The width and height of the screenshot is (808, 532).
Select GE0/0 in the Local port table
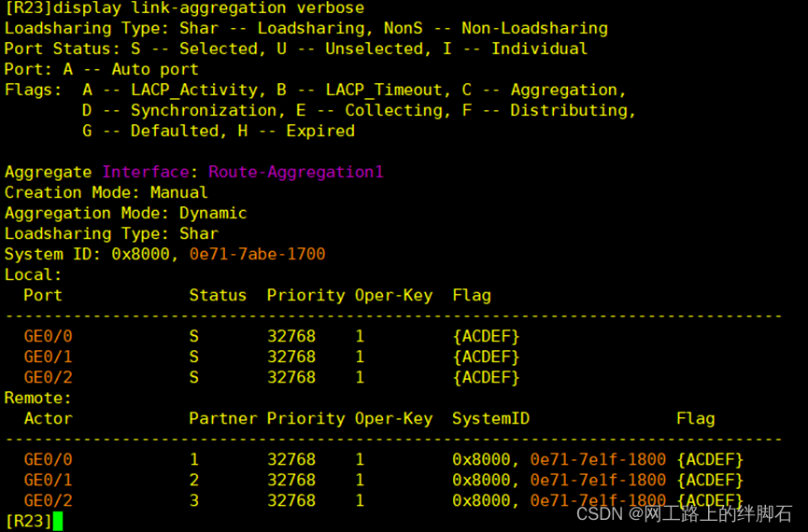(x=48, y=336)
